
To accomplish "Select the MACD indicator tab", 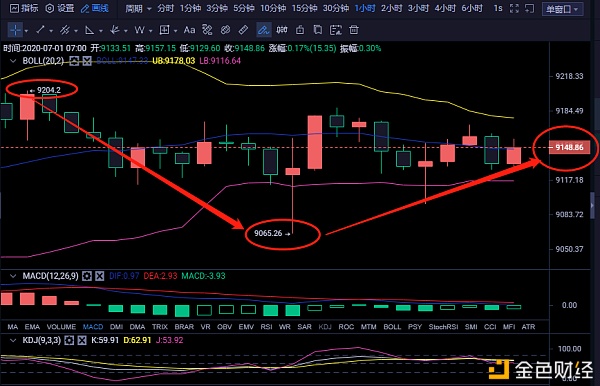I will click(93, 327).
